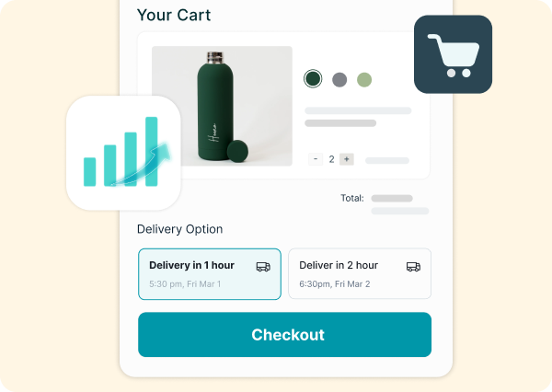Open the green water bottle product image
Screen dimensions: 552x392
[222, 106]
